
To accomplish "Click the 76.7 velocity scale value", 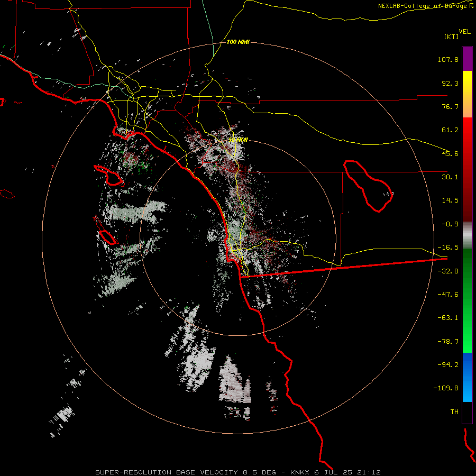I will click(x=450, y=106).
